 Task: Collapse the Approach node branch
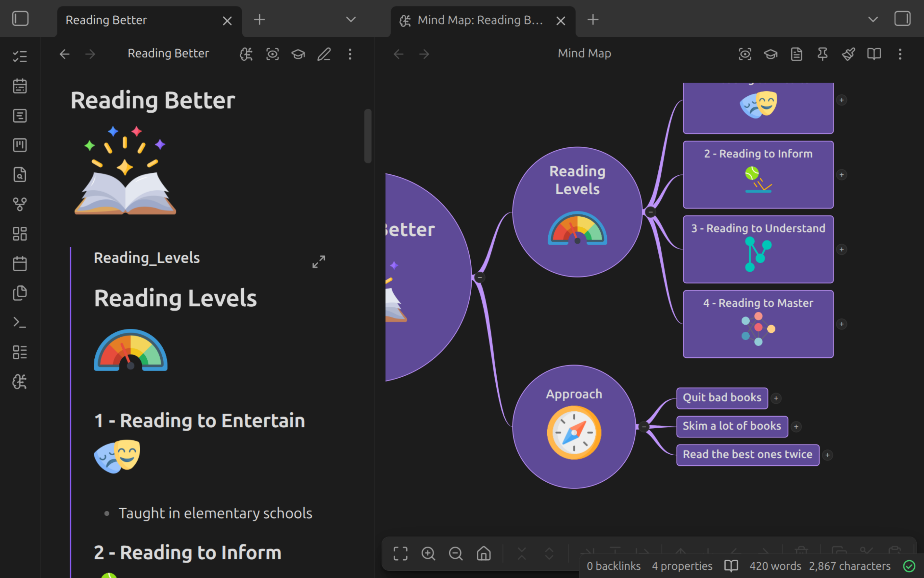point(644,427)
